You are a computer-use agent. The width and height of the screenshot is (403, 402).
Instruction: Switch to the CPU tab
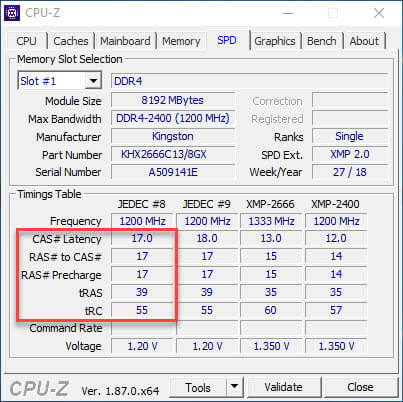pos(26,41)
